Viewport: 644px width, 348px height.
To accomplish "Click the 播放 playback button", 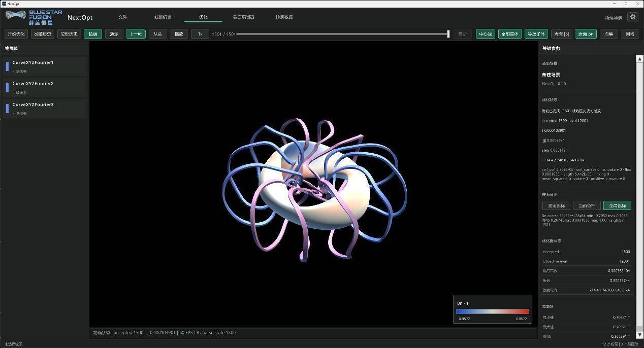I will pos(178,34).
